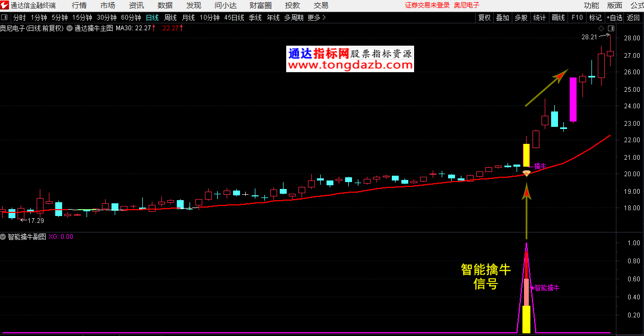Toggle the left sidebar panel icon beside 分时

[5, 18]
